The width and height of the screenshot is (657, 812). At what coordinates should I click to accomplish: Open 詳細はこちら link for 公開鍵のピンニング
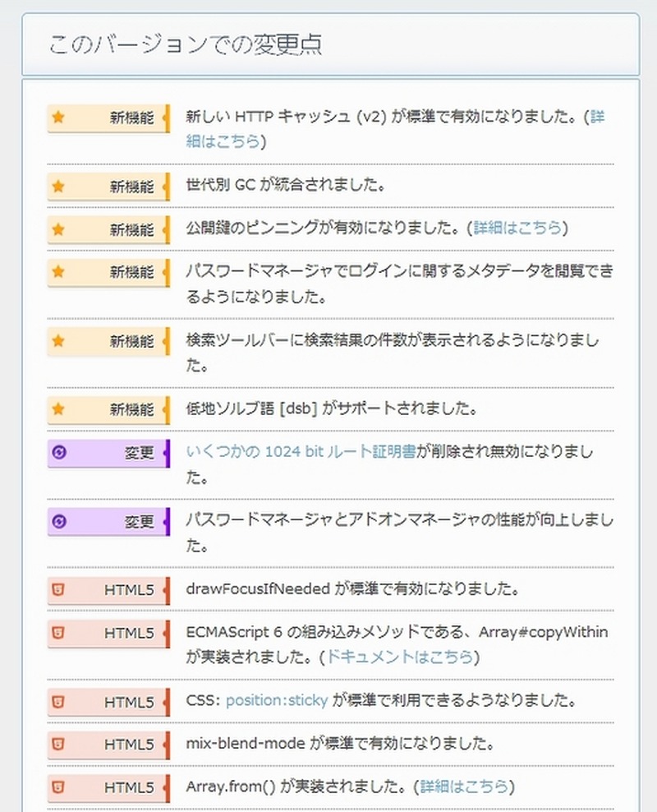pyautogui.click(x=517, y=228)
